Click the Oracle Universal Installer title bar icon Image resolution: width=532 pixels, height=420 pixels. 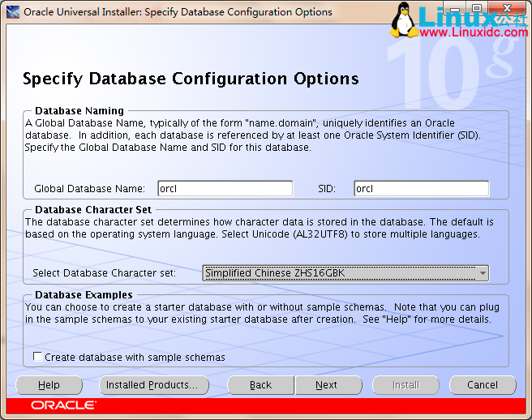[12, 12]
